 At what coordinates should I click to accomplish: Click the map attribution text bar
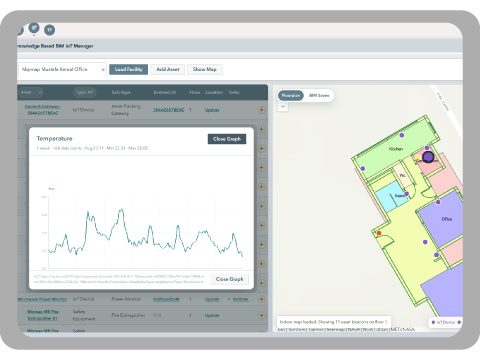[x=346, y=329]
